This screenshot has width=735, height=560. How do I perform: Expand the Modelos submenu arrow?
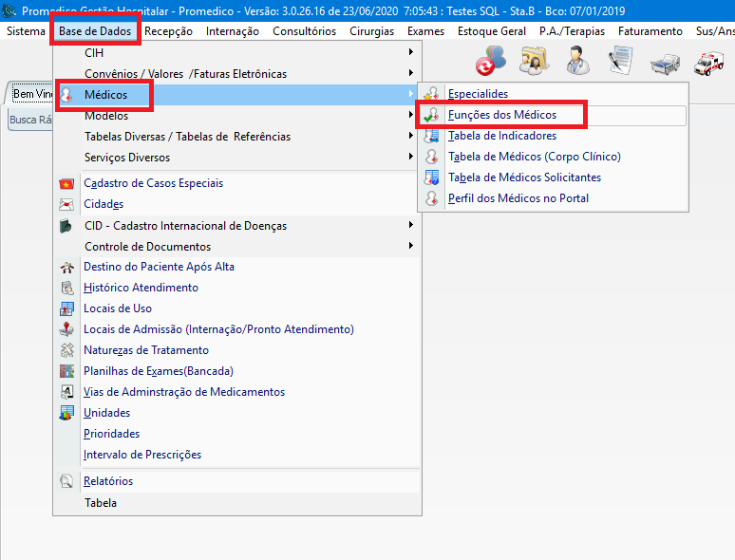410,114
